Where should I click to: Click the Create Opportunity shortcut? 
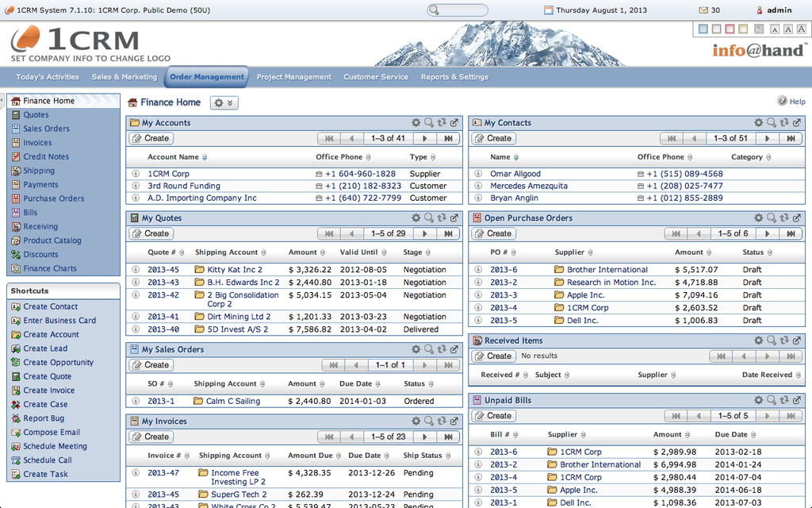pos(59,363)
